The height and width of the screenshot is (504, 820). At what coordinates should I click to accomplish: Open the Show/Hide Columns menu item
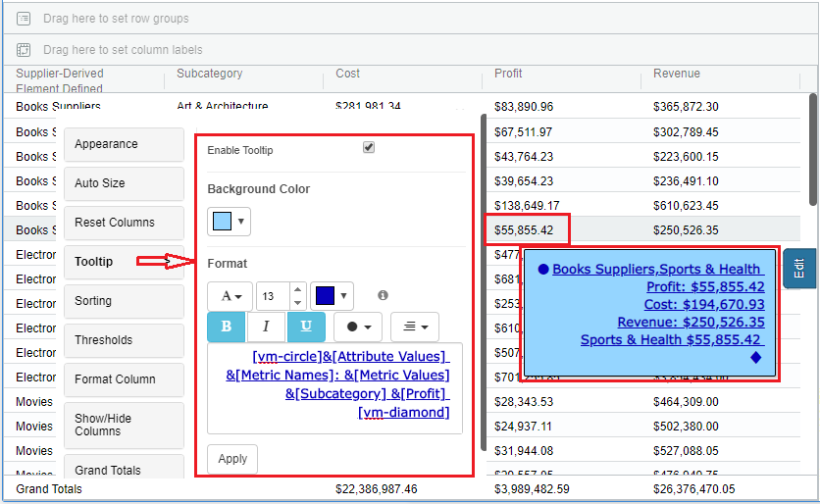tap(124, 425)
